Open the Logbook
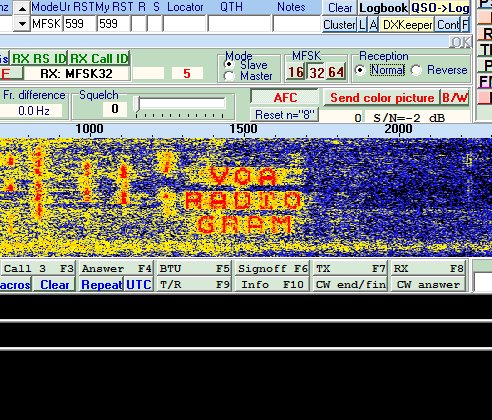The height and width of the screenshot is (420, 492). click(x=383, y=8)
